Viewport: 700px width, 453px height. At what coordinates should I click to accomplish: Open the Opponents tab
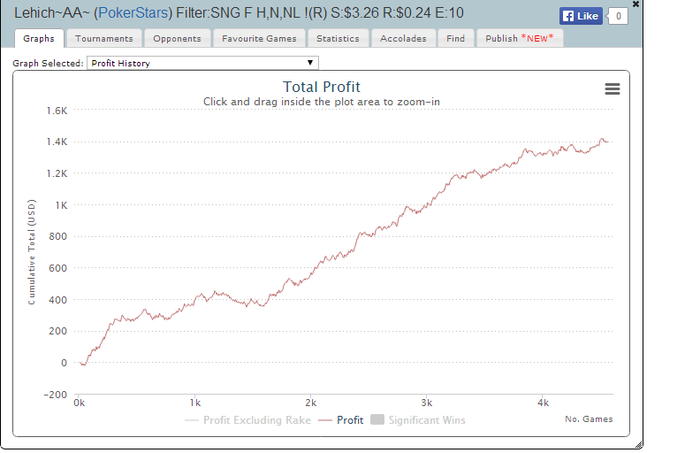click(x=177, y=38)
